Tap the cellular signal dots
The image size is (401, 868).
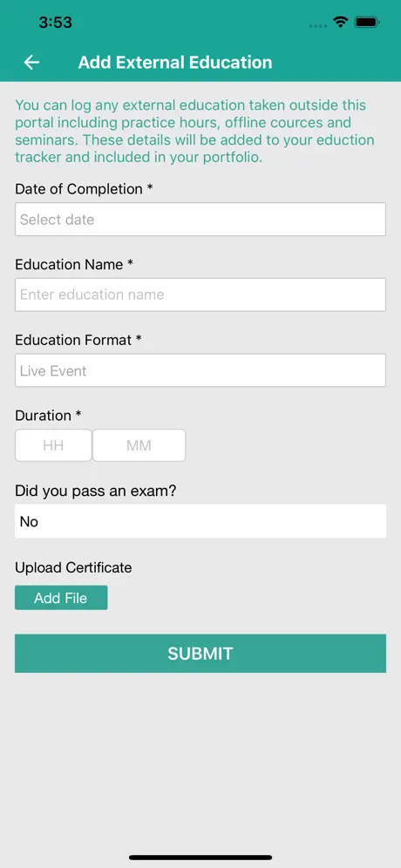point(318,25)
